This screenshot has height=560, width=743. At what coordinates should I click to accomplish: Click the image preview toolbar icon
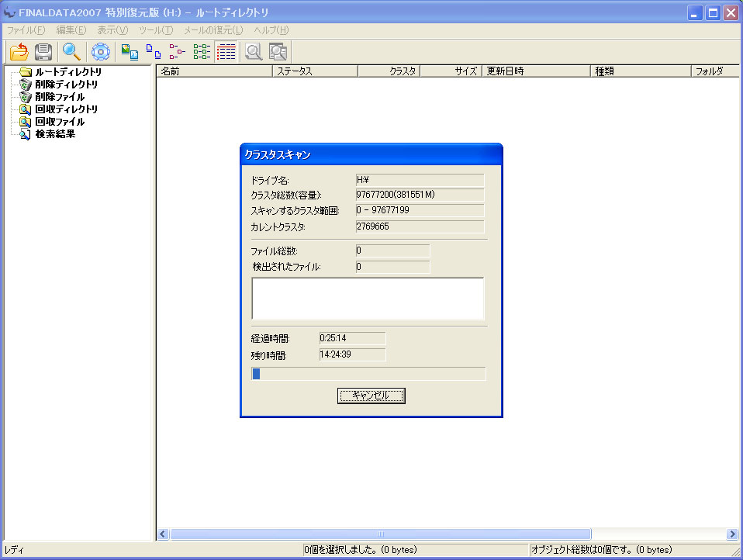[x=130, y=52]
